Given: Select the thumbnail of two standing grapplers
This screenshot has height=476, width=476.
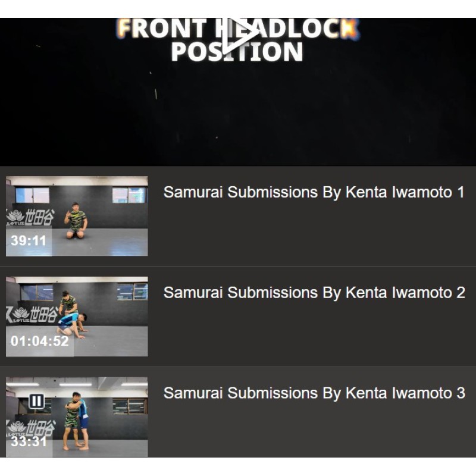Looking at the screenshot, I should 77,417.
